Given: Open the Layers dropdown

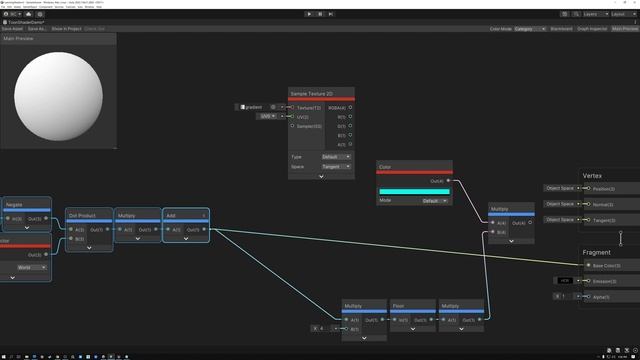Looking at the screenshot, I should tap(596, 14).
